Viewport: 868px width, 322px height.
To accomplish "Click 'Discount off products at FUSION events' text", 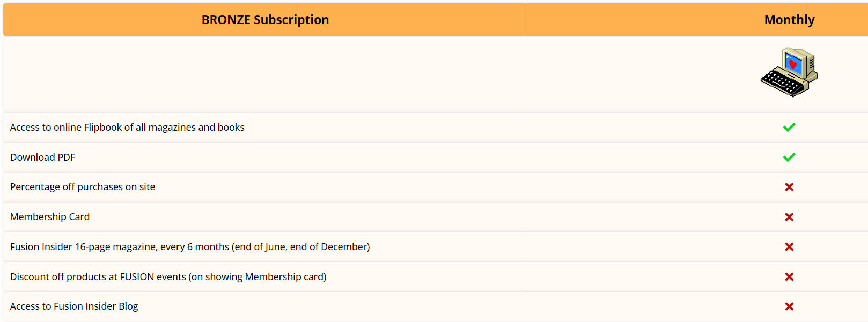I will click(98, 277).
